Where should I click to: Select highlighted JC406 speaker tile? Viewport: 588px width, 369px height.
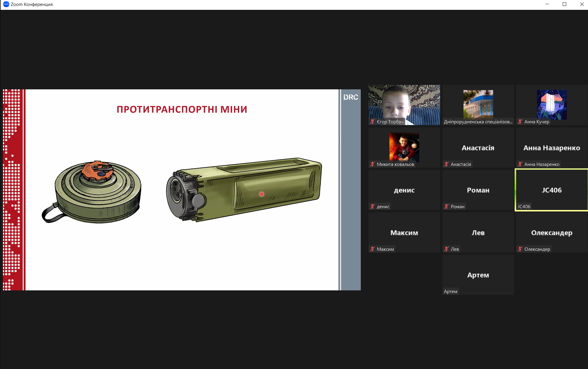552,190
